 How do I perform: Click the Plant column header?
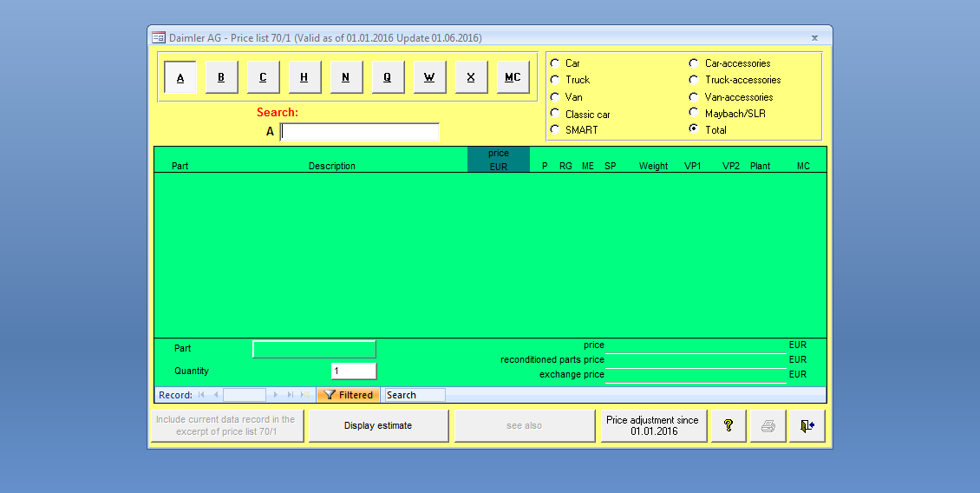pos(760,166)
